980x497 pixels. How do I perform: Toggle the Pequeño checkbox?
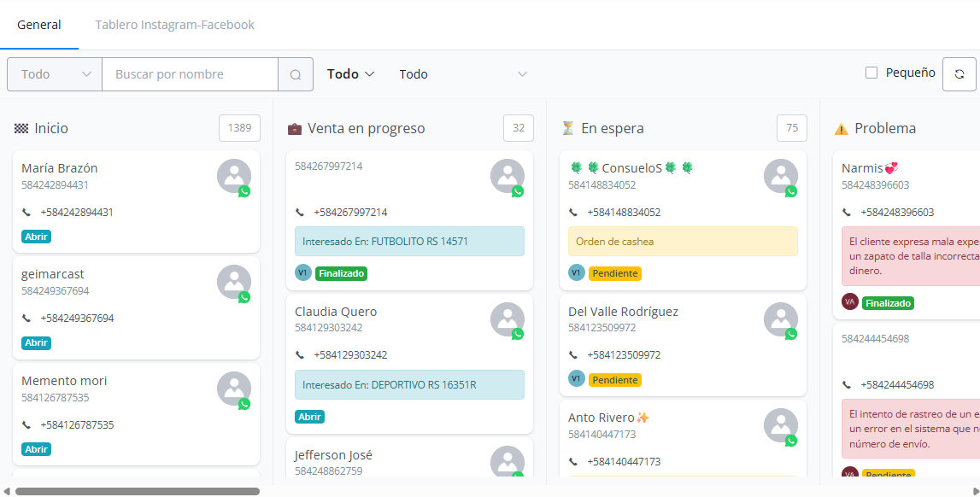coord(871,73)
